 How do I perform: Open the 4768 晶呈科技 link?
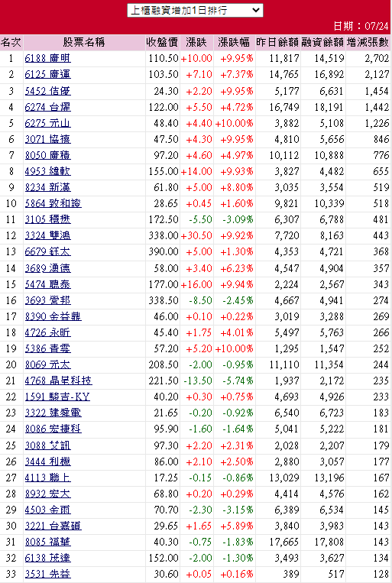point(58,381)
